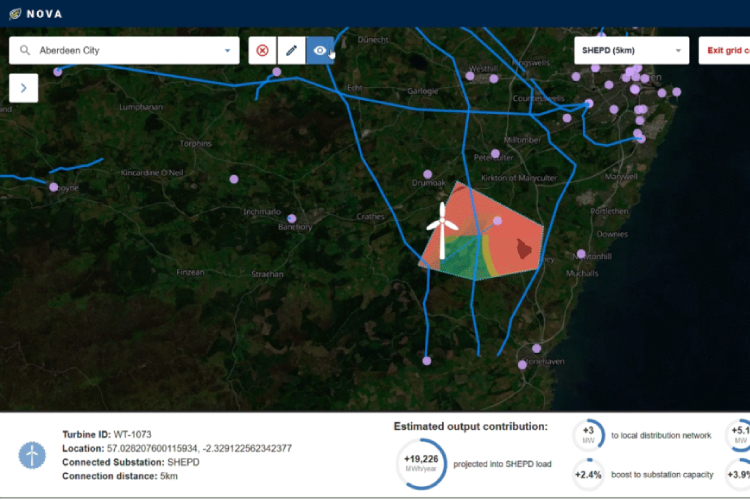Click the substation dot near Stonehaven
The width and height of the screenshot is (750, 500).
(x=536, y=349)
